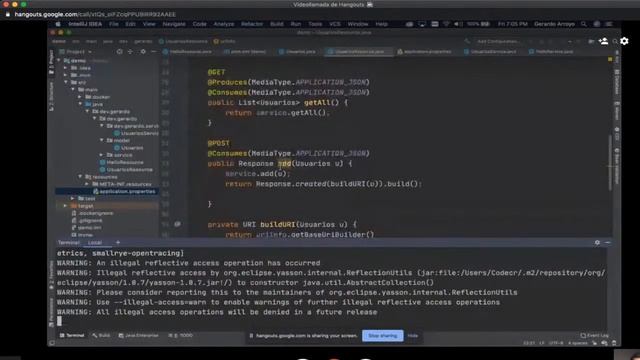Click the add people icon in Hangouts

coord(603,41)
